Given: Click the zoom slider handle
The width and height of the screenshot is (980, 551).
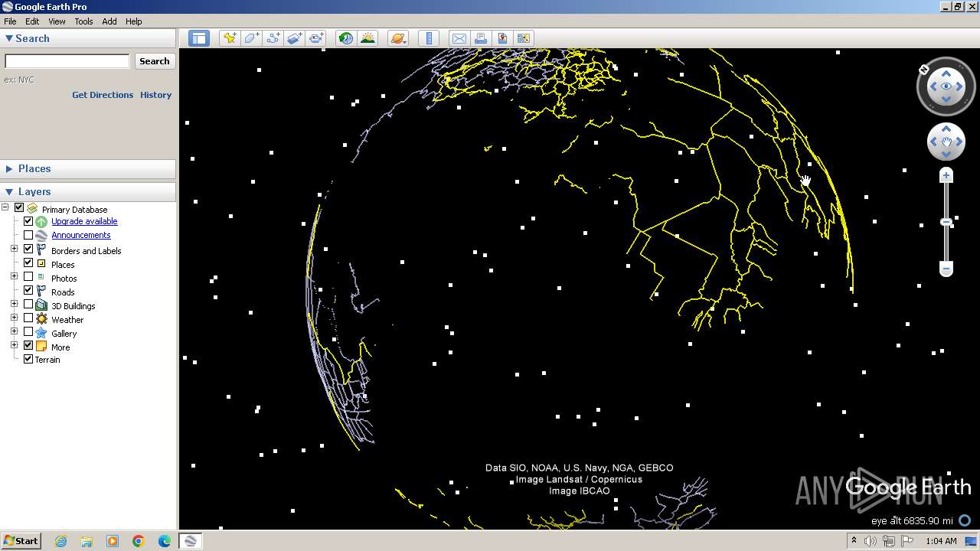Looking at the screenshot, I should click(946, 222).
